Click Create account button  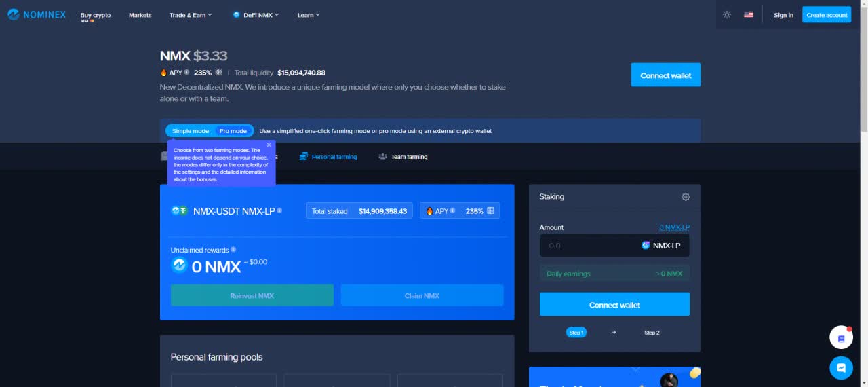point(827,15)
